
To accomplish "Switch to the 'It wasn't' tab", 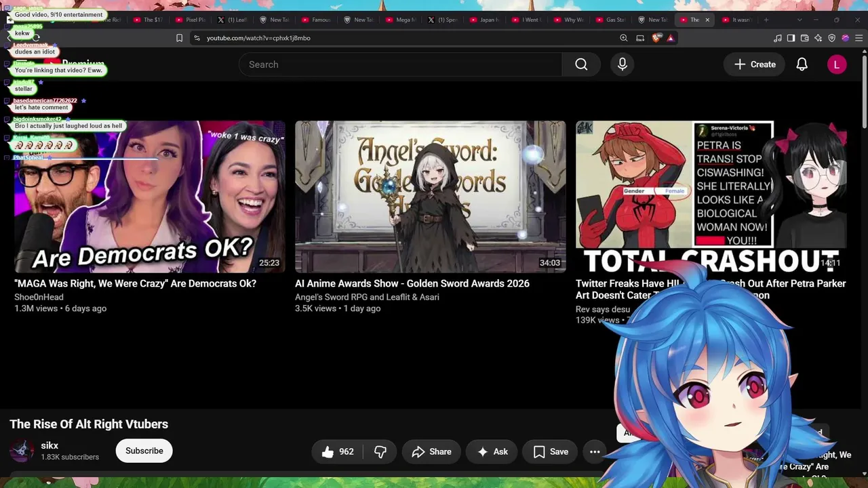I will click(737, 20).
